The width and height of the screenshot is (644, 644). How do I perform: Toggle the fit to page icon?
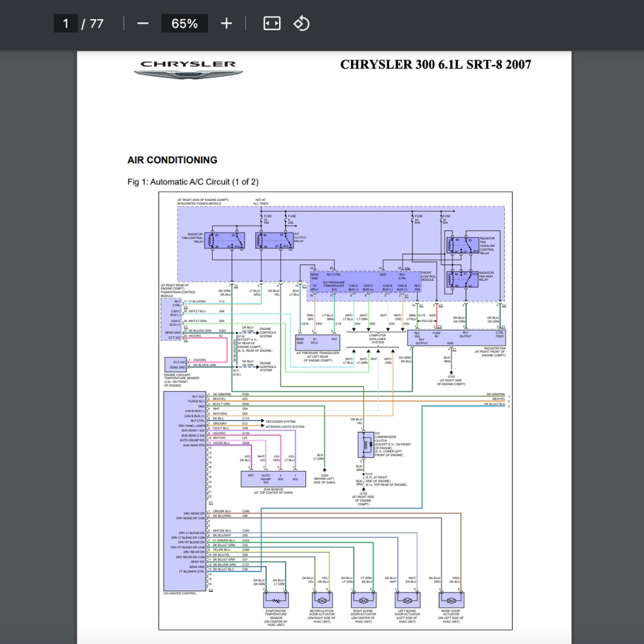pyautogui.click(x=271, y=23)
